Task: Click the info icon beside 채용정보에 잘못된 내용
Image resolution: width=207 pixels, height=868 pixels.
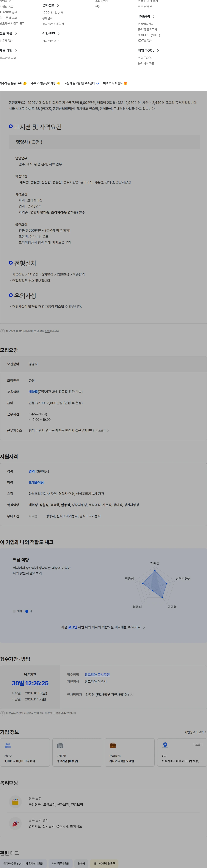Action: (x=3, y=331)
